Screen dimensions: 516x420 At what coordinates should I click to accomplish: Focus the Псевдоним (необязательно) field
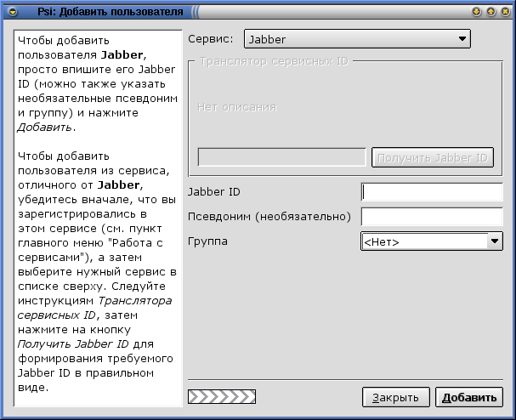tap(432, 217)
